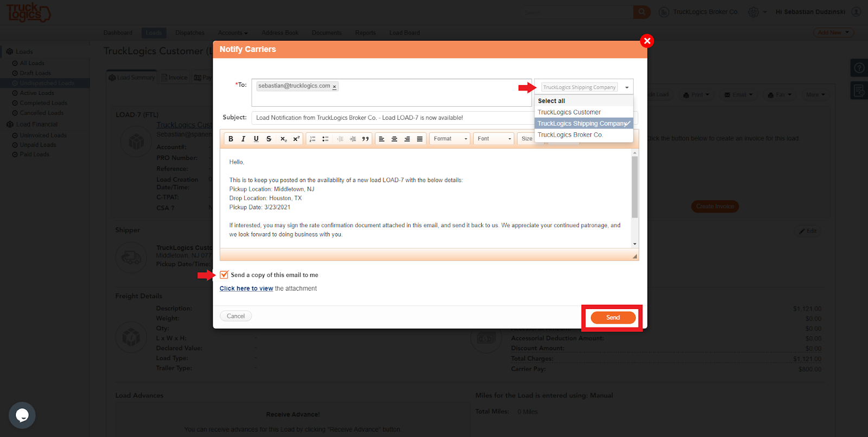The width and height of the screenshot is (868, 437).
Task: Open the More dropdown
Action: point(815,95)
